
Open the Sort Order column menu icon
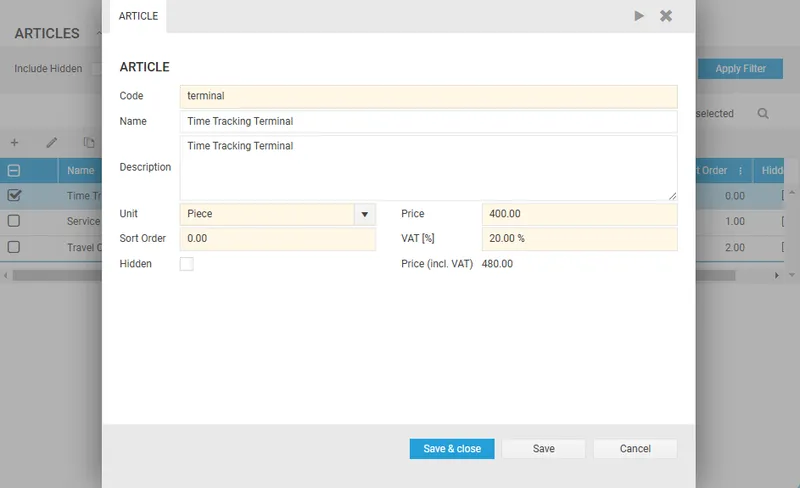(x=740, y=171)
